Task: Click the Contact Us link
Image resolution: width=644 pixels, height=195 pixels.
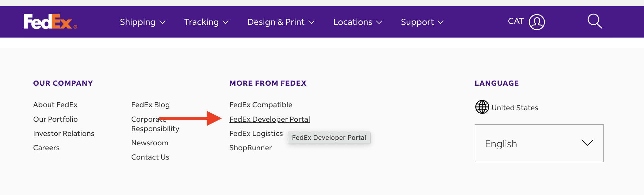Action: pos(150,157)
